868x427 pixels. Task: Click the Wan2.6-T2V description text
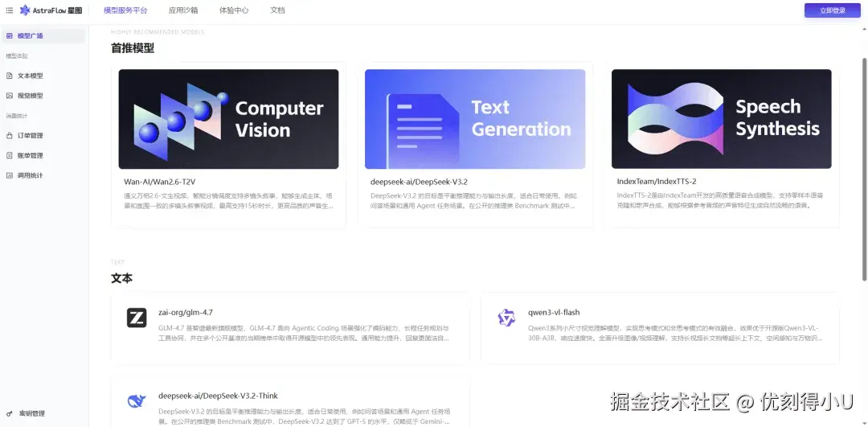click(x=228, y=200)
